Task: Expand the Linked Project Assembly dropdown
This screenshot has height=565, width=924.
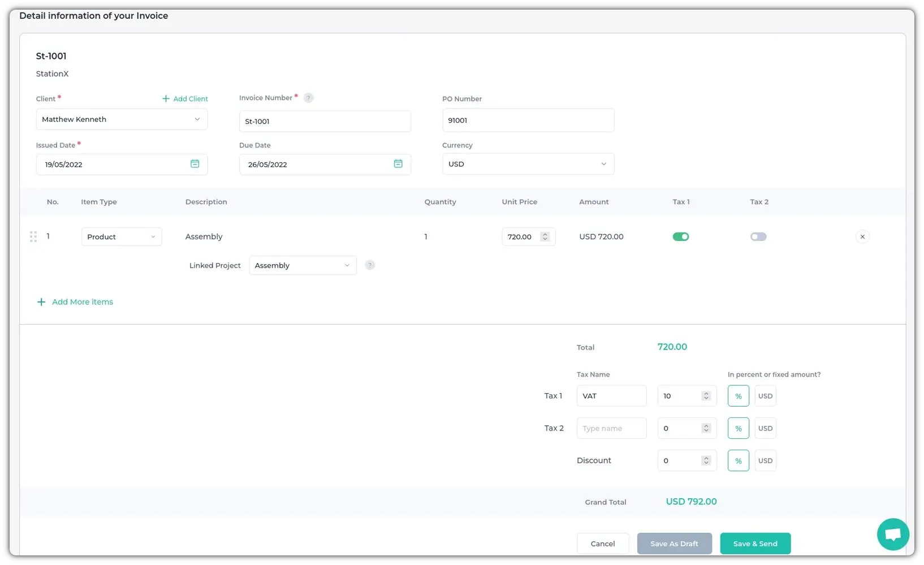Action: click(303, 265)
